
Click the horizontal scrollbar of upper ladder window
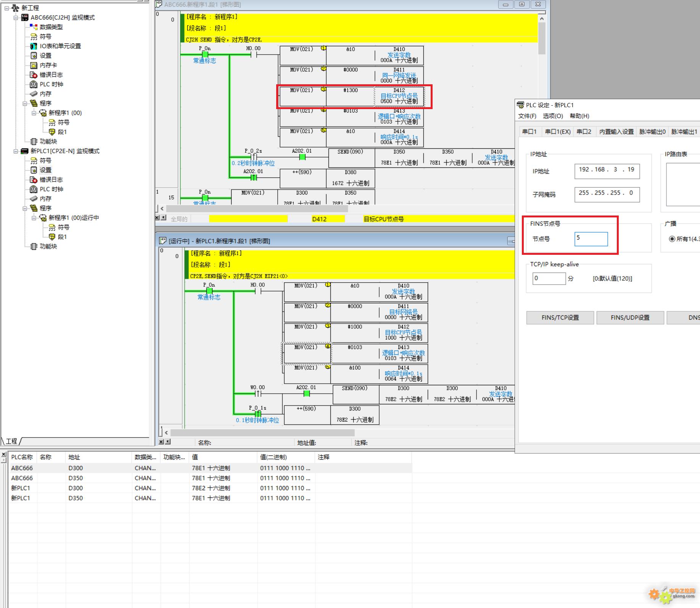pyautogui.click(x=257, y=209)
